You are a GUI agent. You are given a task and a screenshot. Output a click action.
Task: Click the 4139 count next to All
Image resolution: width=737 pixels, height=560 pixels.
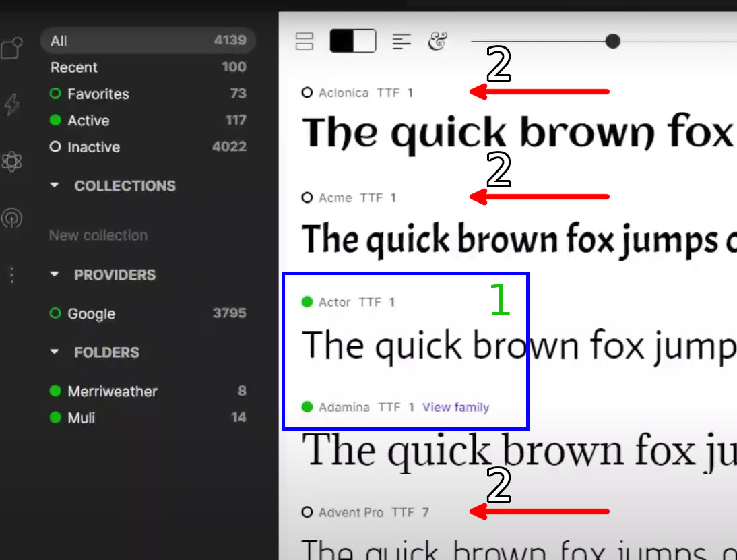coord(230,40)
